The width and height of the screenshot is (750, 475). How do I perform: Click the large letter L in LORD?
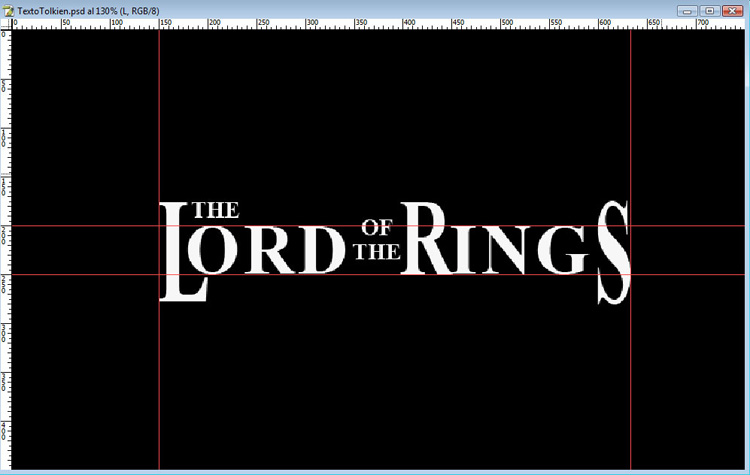point(184,252)
